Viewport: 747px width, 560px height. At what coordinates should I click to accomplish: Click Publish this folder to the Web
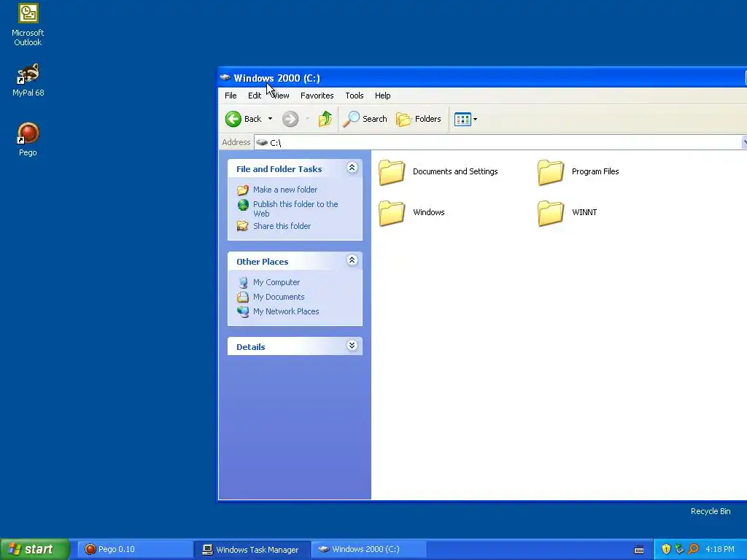295,209
